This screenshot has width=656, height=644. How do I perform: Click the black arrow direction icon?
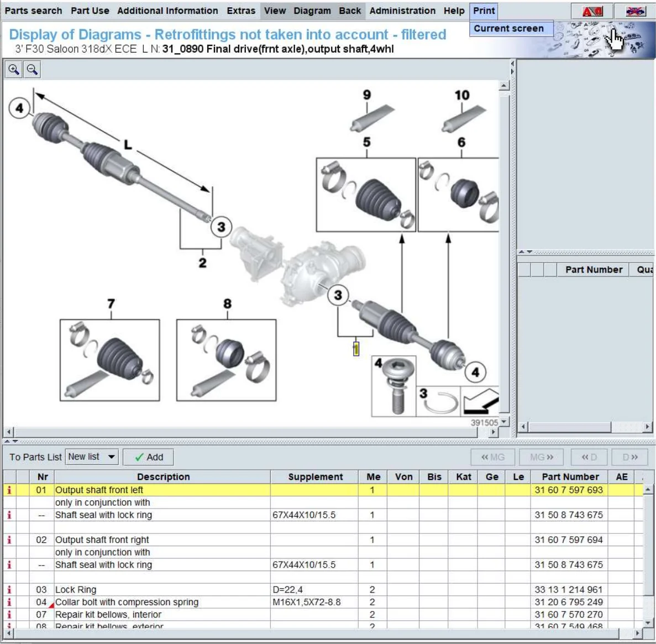coord(480,401)
